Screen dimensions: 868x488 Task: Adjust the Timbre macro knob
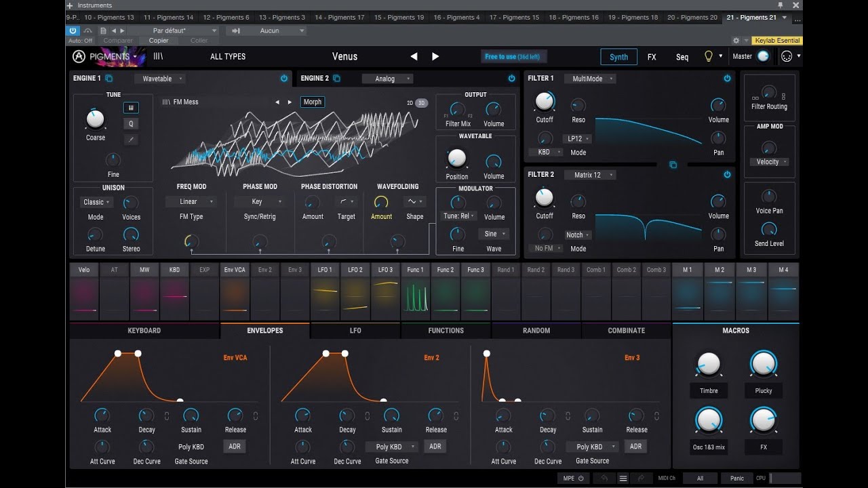[709, 365]
